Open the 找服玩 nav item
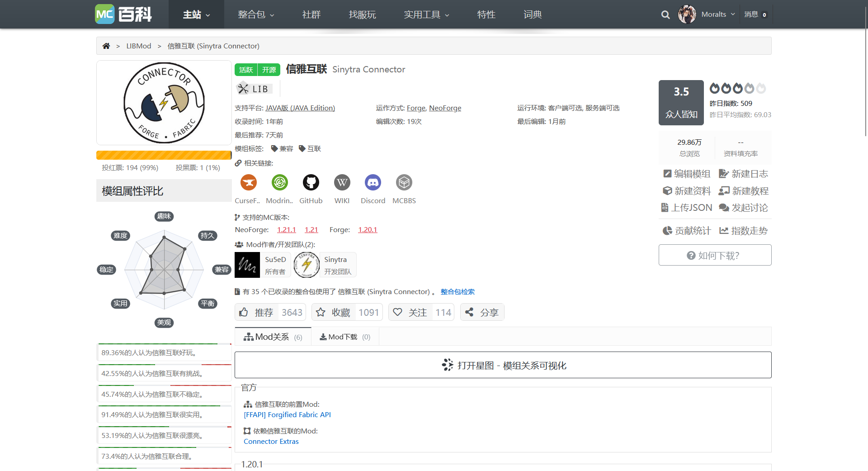The width and height of the screenshot is (868, 471). click(362, 14)
